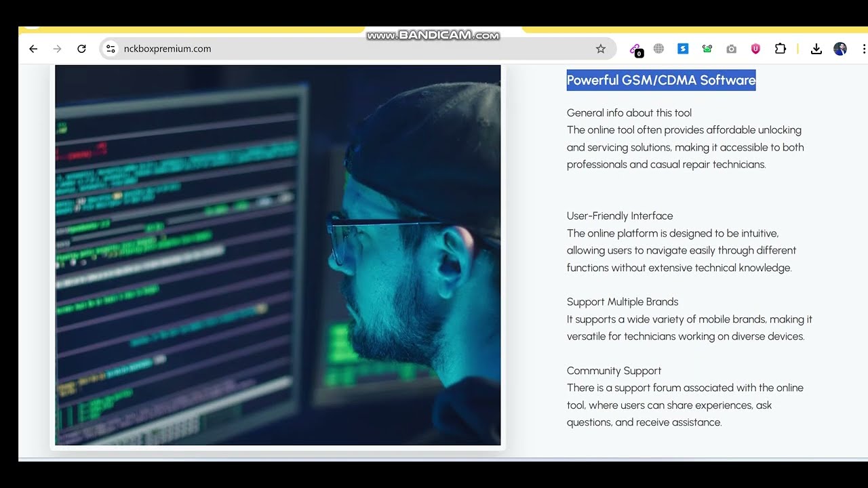Viewport: 868px width, 488px height.
Task: Click 'functions without extensive technical knowledge.' line
Action: (x=679, y=268)
